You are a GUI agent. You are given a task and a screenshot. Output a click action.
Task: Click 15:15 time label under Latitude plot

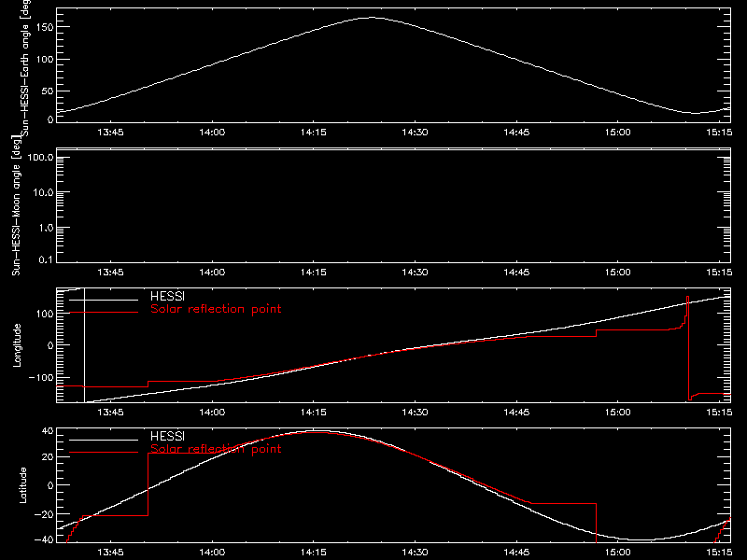point(719,552)
